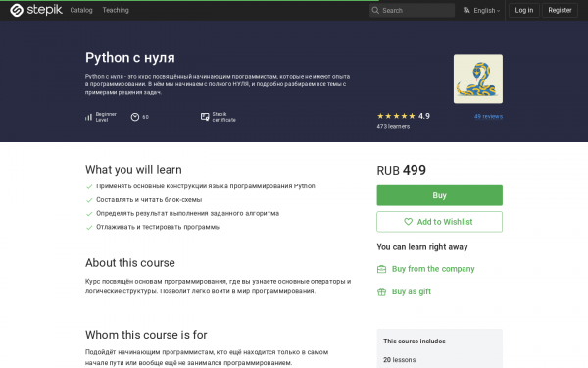Click the 'What you will learn' heading

[133, 170]
